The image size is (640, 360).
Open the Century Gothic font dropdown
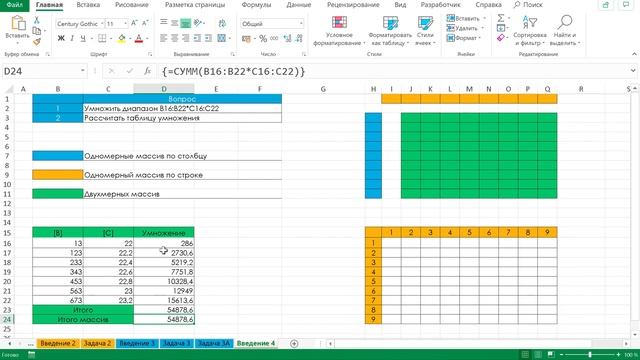tap(102, 24)
